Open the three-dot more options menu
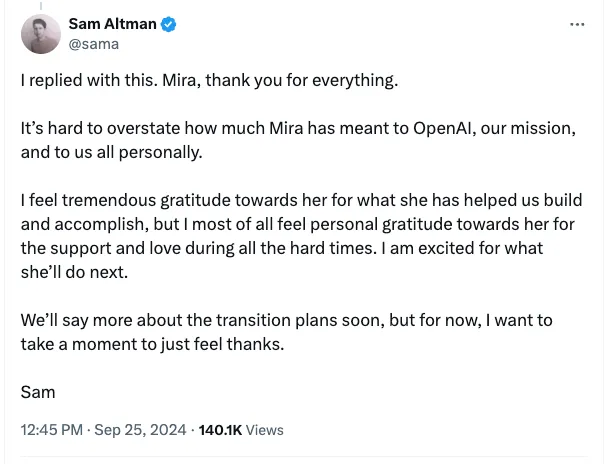Screen dimensions: 616x464 [x=577, y=23]
